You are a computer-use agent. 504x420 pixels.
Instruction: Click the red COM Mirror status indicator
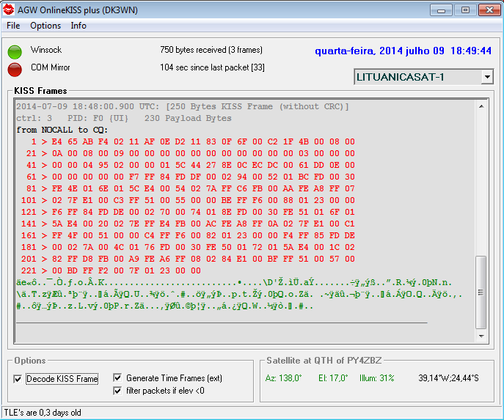click(x=15, y=69)
